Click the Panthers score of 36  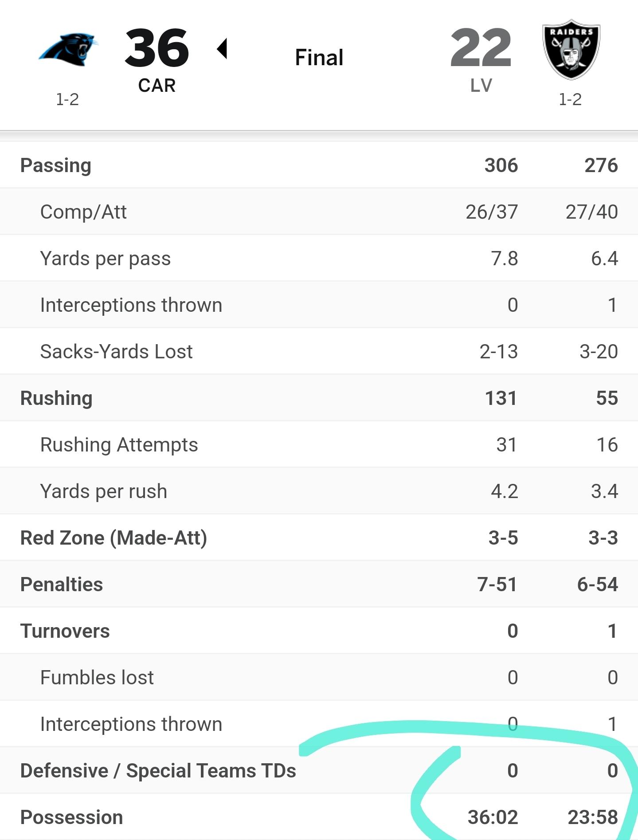tap(157, 47)
